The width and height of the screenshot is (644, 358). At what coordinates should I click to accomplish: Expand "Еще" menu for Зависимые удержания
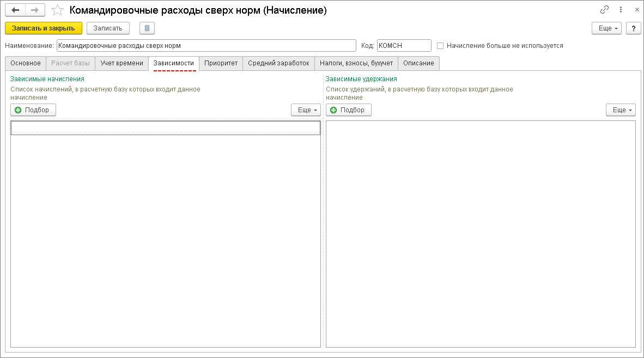point(621,110)
